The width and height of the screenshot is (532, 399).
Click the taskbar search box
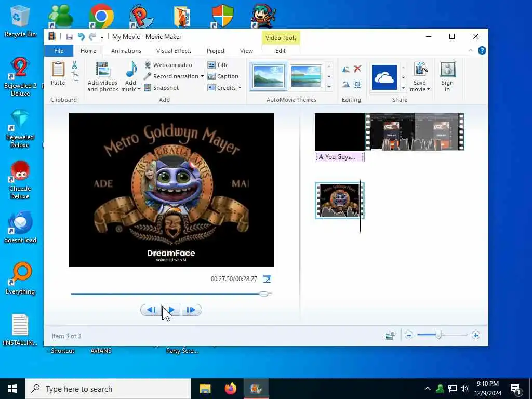pos(108,389)
